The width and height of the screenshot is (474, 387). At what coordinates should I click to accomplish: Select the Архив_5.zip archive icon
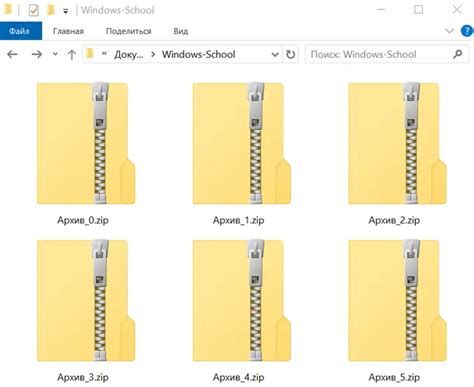[397, 300]
